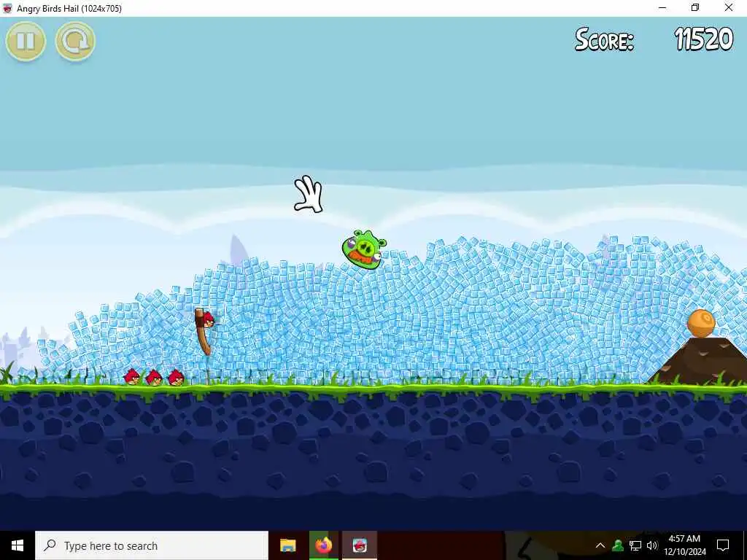
Task: Click the red bird loaded on the slingshot
Action: [208, 319]
